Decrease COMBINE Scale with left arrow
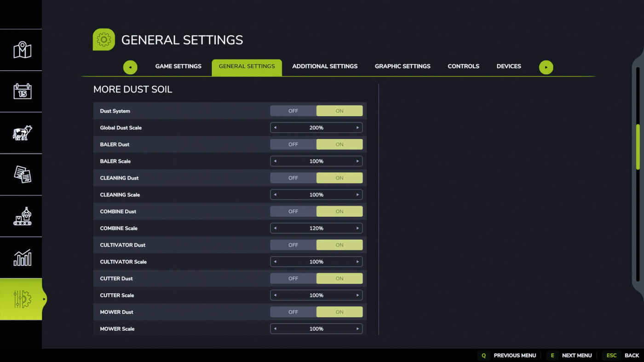 point(275,228)
